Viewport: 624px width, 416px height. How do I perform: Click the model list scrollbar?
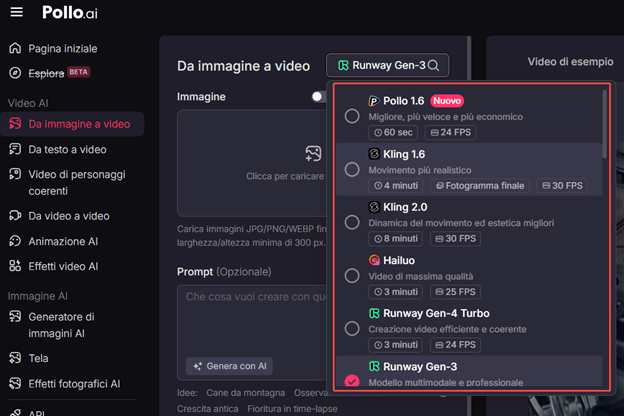pyautogui.click(x=604, y=124)
